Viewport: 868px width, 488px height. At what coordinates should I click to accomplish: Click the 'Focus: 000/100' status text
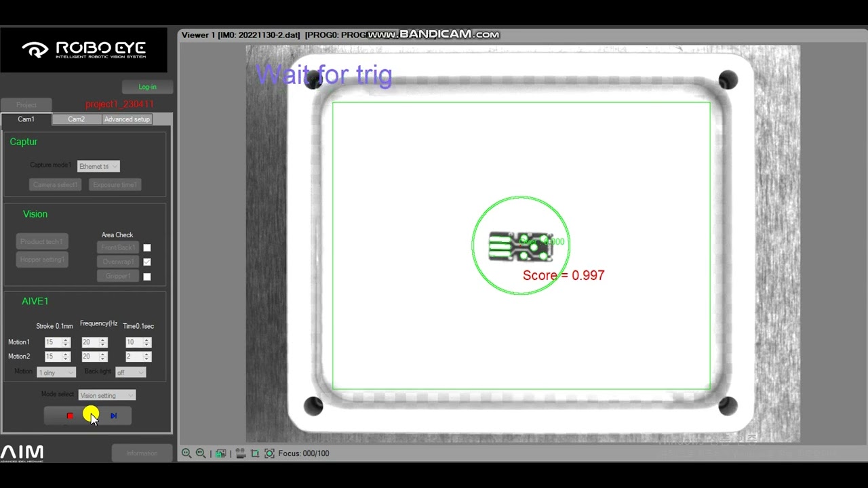pyautogui.click(x=304, y=453)
